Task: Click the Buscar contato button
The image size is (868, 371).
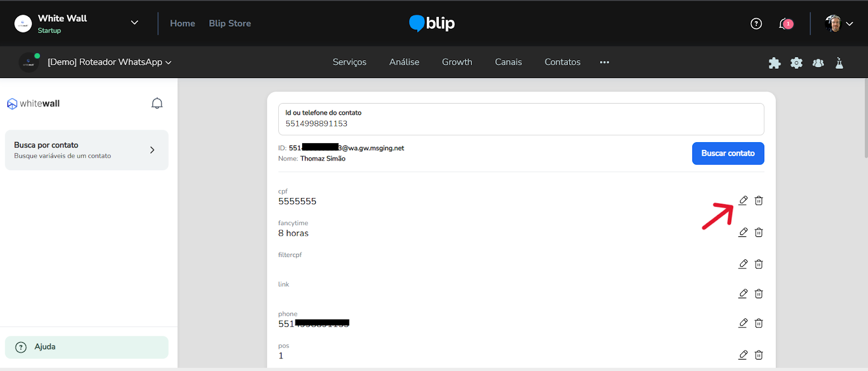Action: pos(727,153)
